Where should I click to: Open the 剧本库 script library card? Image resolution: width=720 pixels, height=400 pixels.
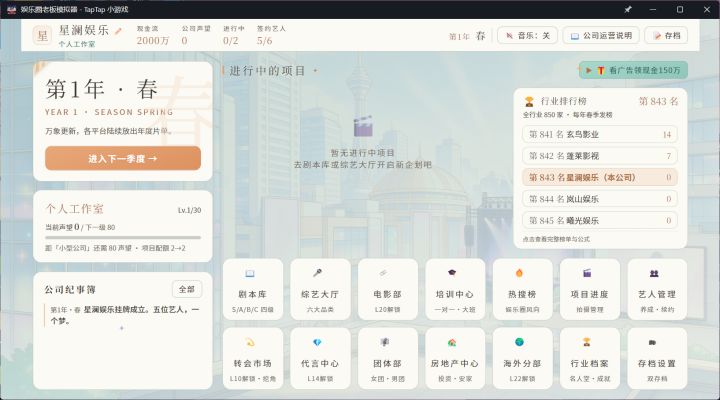(253, 289)
